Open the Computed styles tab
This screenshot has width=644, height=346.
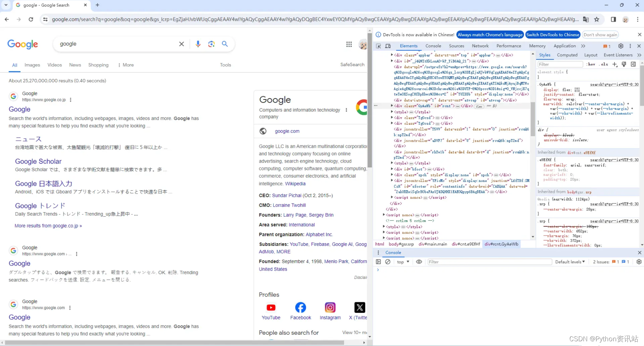[567, 55]
